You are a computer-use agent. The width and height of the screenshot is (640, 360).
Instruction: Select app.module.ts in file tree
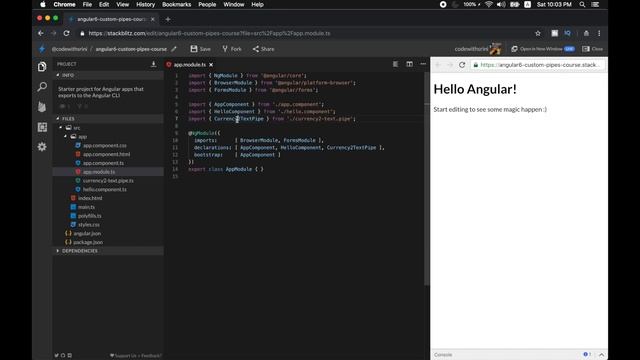pos(99,172)
